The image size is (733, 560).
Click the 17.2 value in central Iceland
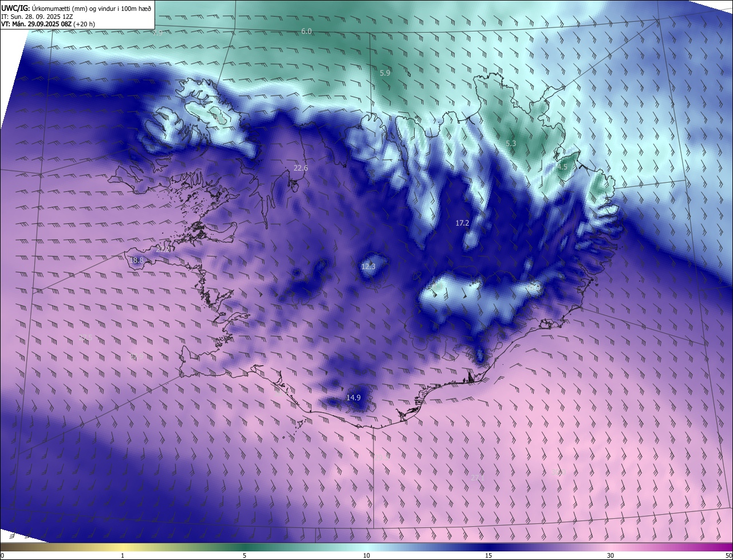[x=462, y=223]
